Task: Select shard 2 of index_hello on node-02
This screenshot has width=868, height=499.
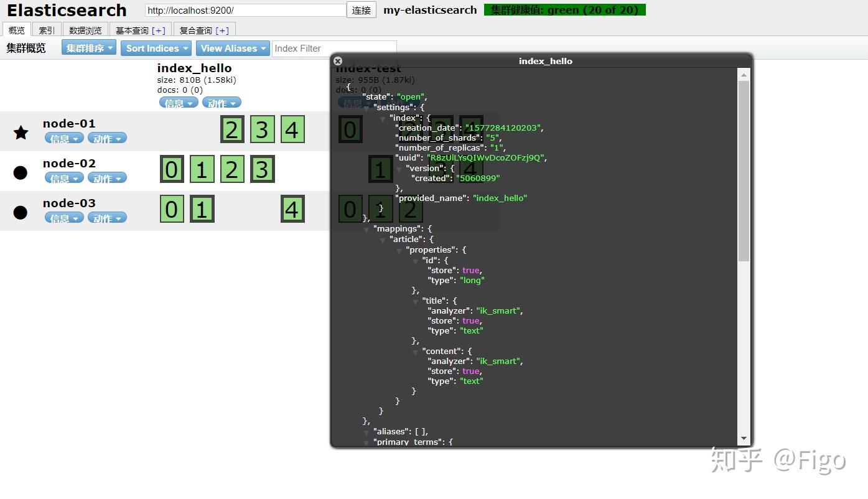Action: [x=232, y=170]
